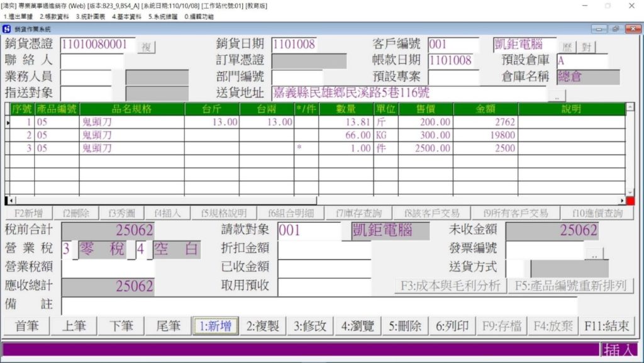The height and width of the screenshot is (363, 644).
Task: Open the 4.基本資料 menu
Action: [x=126, y=17]
